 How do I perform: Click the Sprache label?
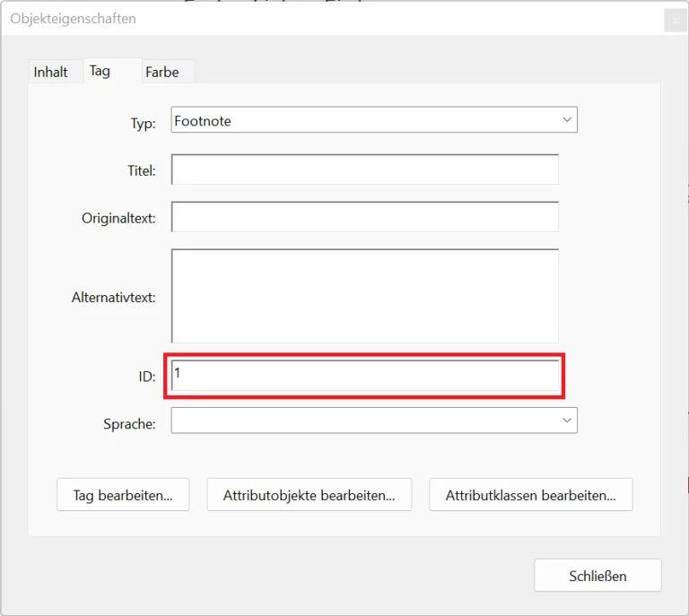click(x=129, y=424)
